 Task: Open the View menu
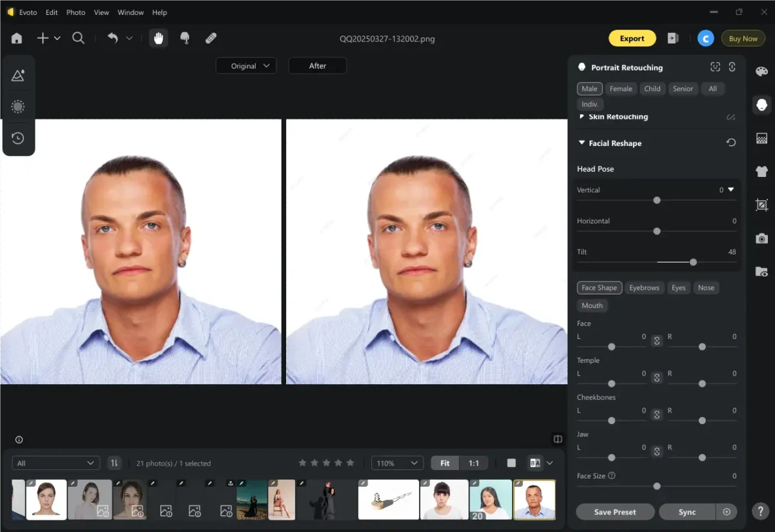coord(101,12)
